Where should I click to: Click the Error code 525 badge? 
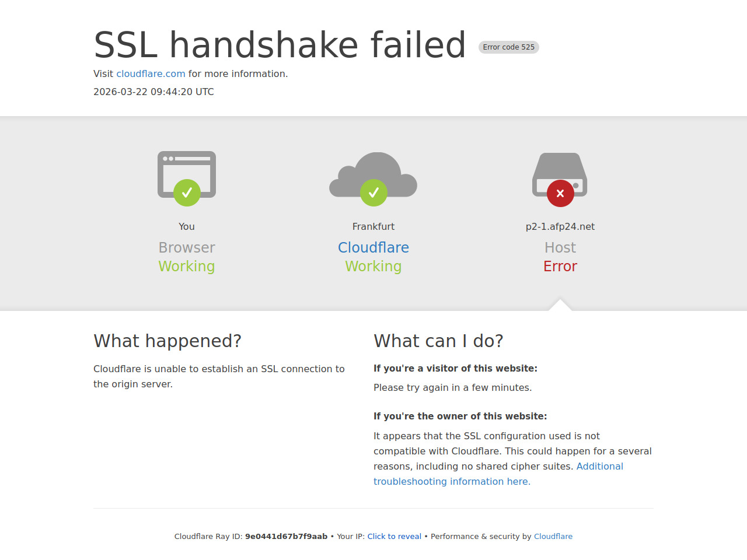click(x=508, y=47)
